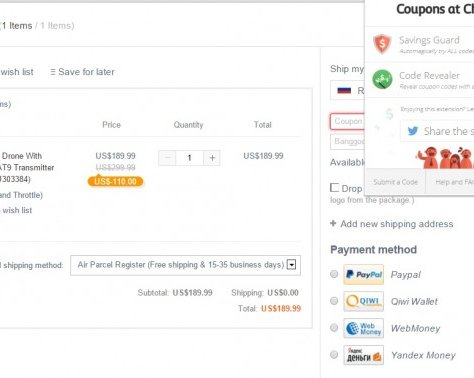Click the Code Revealer option text
474x378 pixels.
429,76
